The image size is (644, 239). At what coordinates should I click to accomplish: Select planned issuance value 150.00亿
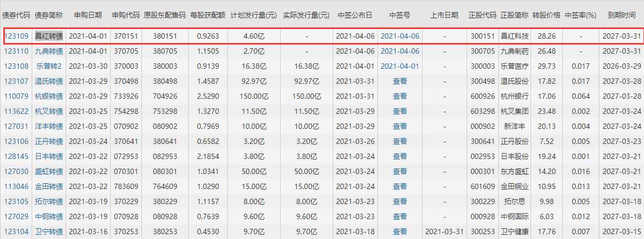click(254, 96)
